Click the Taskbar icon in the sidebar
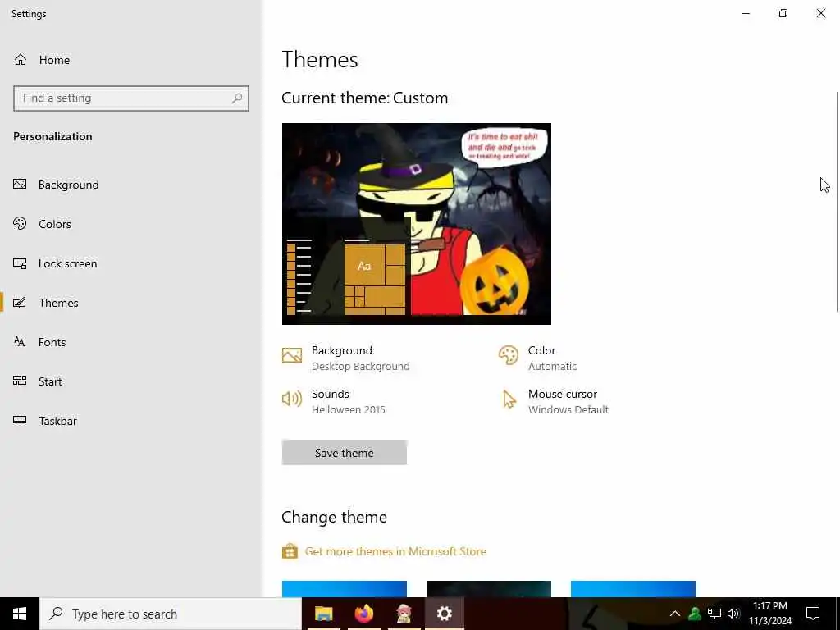The width and height of the screenshot is (840, 630). click(x=20, y=420)
